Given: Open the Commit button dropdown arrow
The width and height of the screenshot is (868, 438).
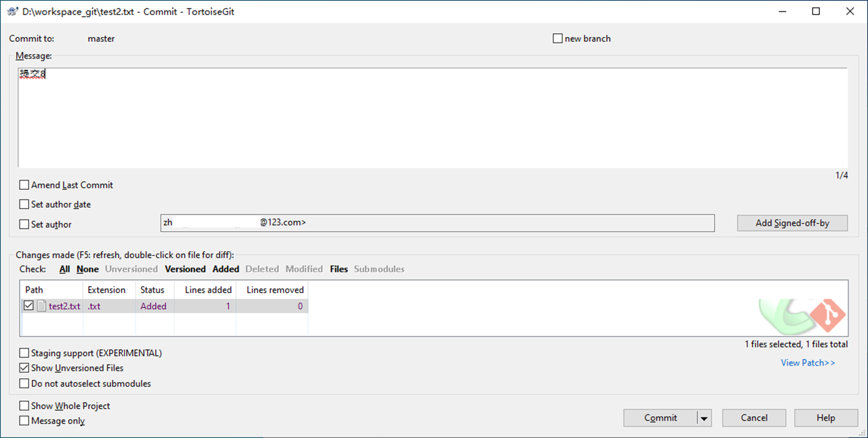Looking at the screenshot, I should (x=704, y=418).
